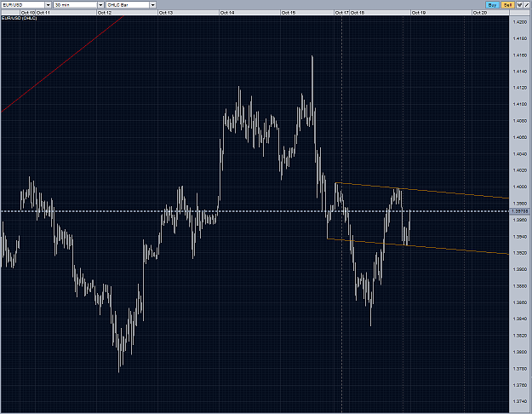Click the 1.4000 price axis label

520,187
